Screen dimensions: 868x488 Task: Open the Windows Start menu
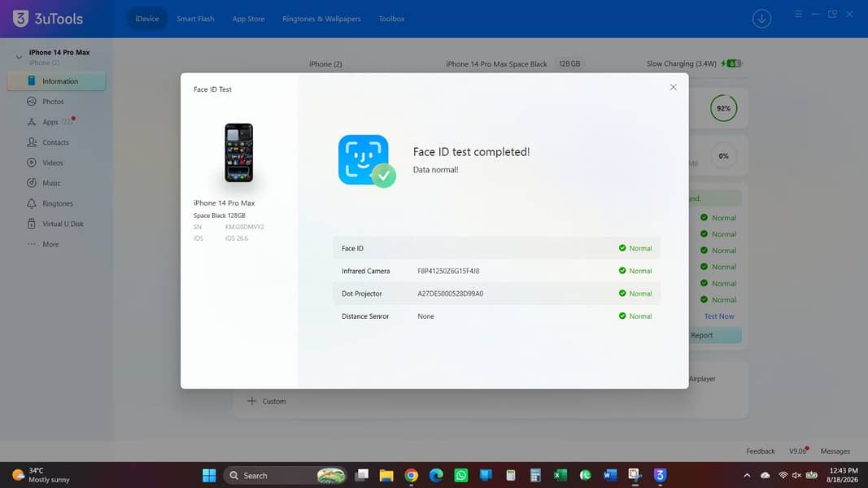[209, 475]
